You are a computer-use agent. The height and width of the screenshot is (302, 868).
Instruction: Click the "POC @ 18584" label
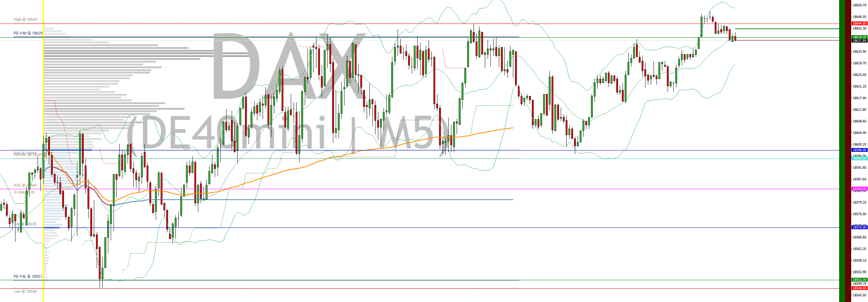[25, 185]
